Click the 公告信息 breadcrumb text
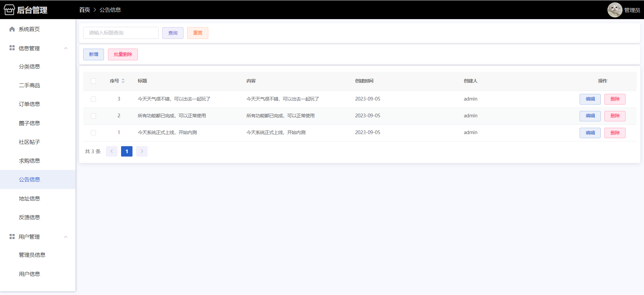 point(110,10)
